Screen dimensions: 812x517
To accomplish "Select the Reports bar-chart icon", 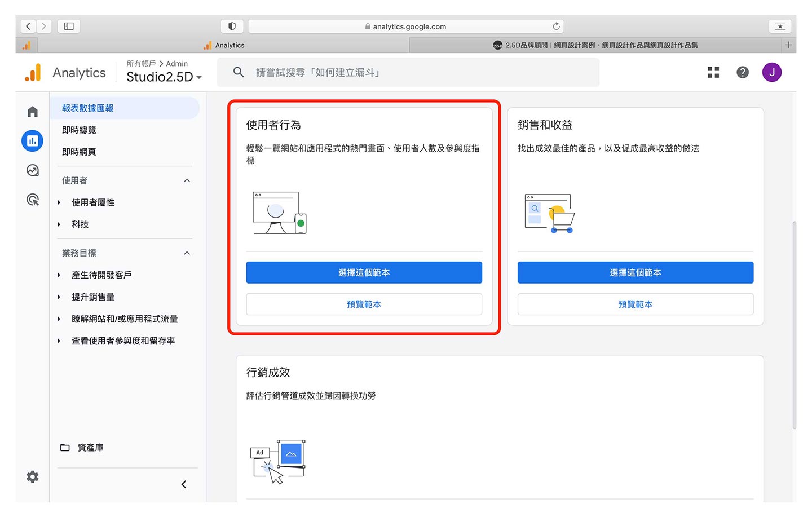I will click(33, 141).
